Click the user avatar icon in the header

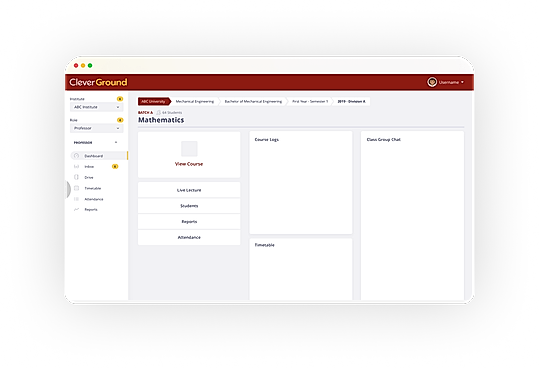pos(432,82)
